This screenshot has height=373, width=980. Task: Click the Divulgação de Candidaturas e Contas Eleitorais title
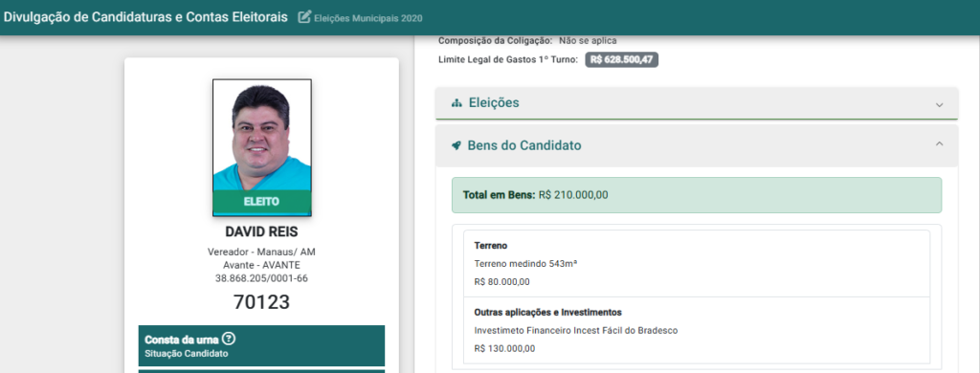click(145, 17)
